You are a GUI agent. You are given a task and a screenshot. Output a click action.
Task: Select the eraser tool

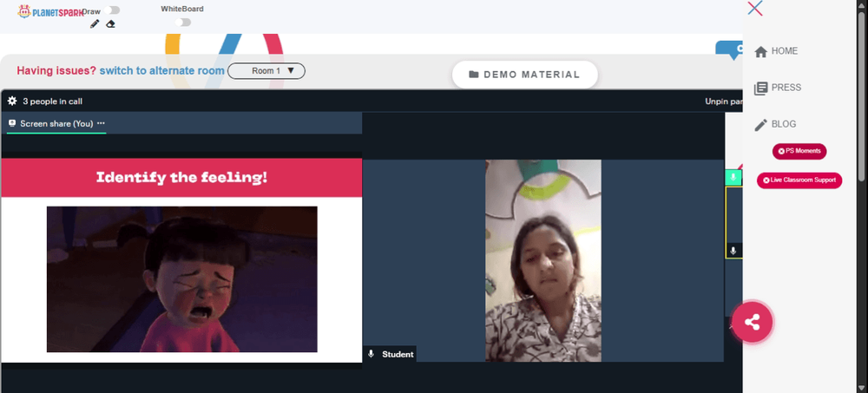pos(111,23)
